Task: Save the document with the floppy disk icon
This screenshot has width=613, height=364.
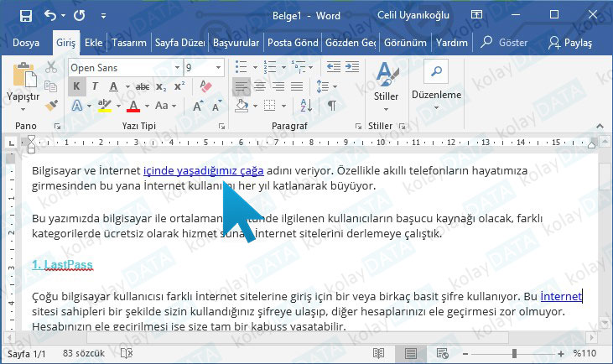Action: point(26,16)
